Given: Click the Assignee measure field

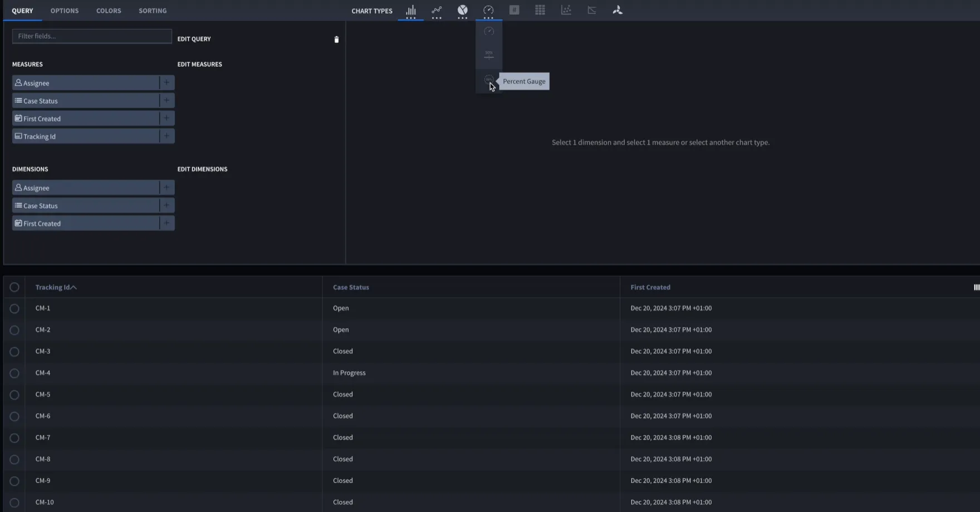Looking at the screenshot, I should pos(86,82).
